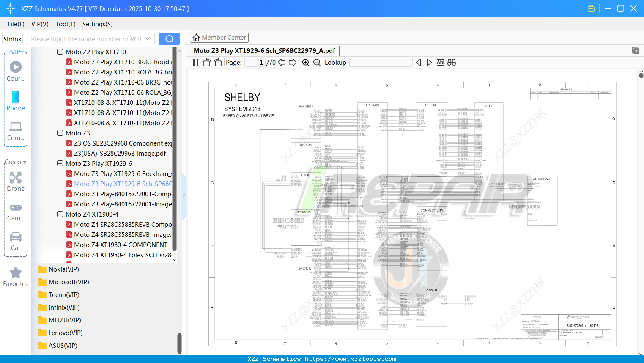The image size is (644, 363).
Task: Zoom out of the schematic
Action: pos(317,63)
